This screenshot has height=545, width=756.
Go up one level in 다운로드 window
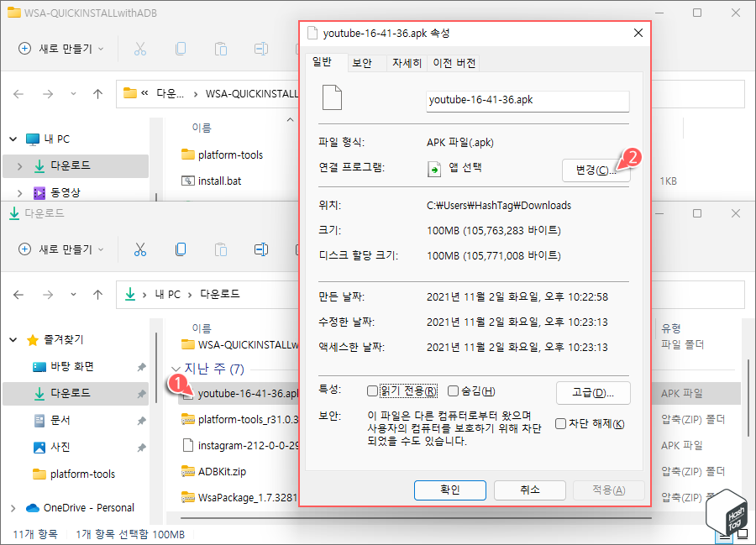point(98,295)
